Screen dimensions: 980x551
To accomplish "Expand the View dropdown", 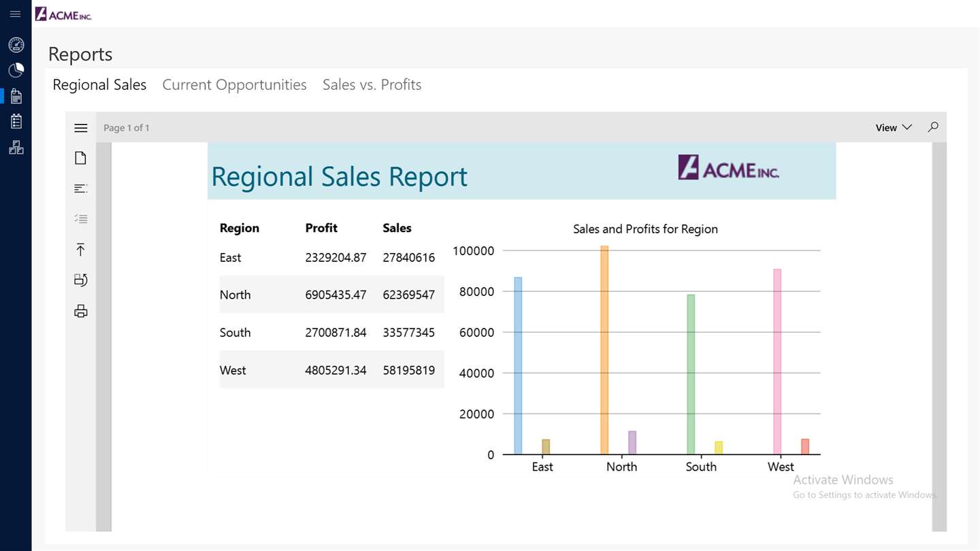I will pos(894,128).
